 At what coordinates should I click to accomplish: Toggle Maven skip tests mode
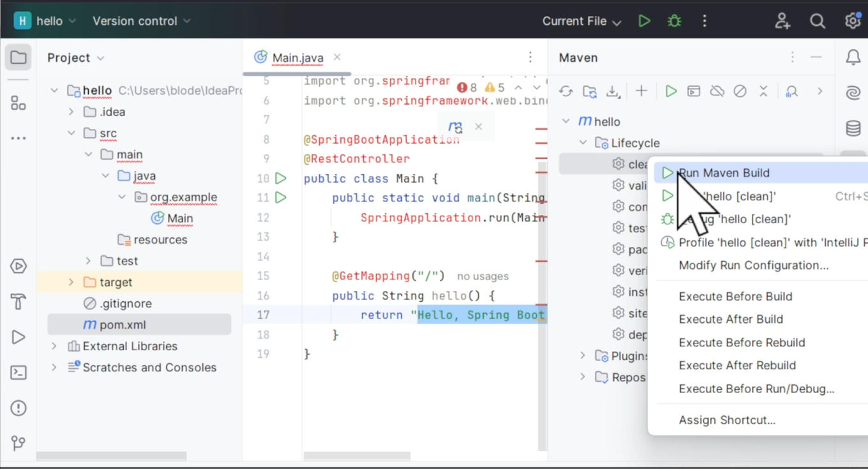(740, 91)
